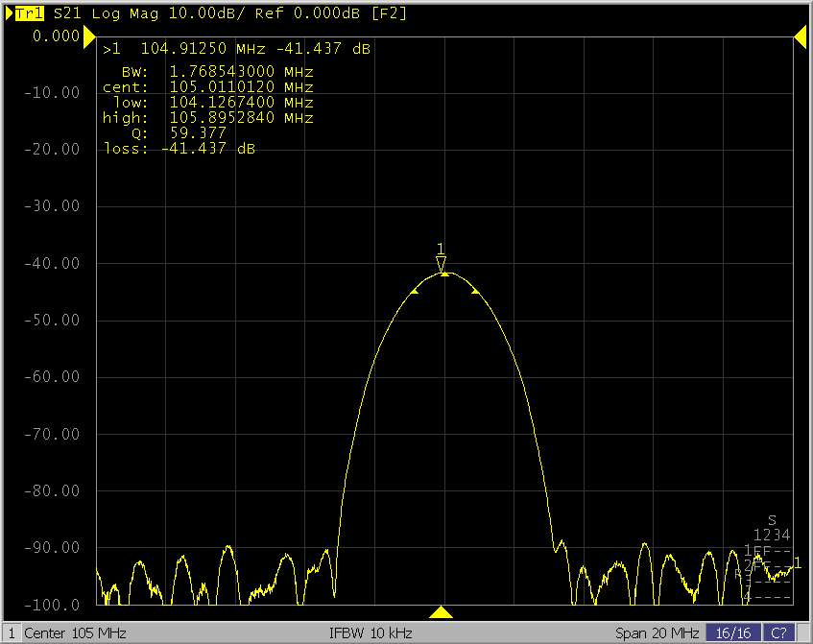Click the IFBW 10 kHz setting
Screen dimensions: 813x644
pyautogui.click(x=370, y=633)
